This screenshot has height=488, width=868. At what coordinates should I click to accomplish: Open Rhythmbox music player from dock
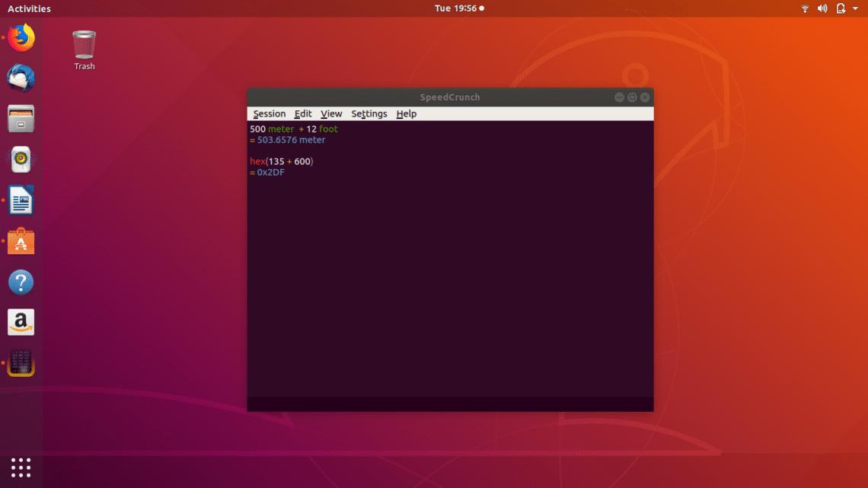click(21, 160)
